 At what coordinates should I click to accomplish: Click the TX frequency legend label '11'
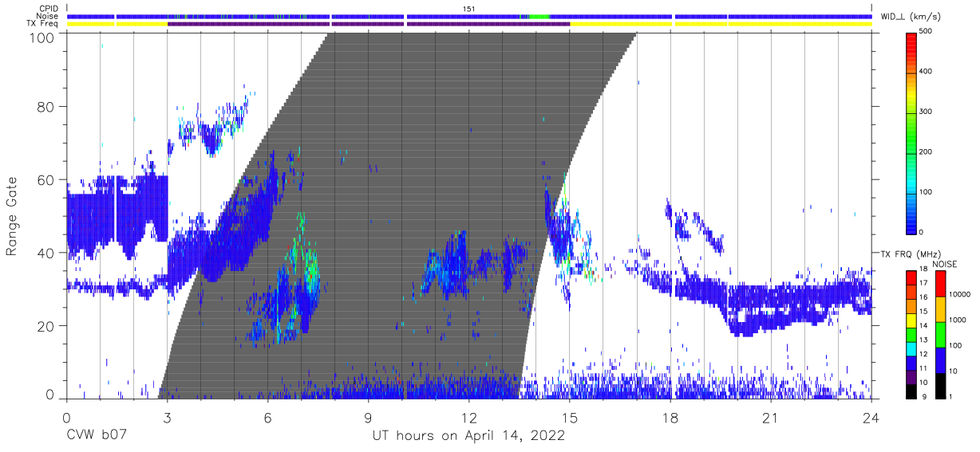coord(923,368)
